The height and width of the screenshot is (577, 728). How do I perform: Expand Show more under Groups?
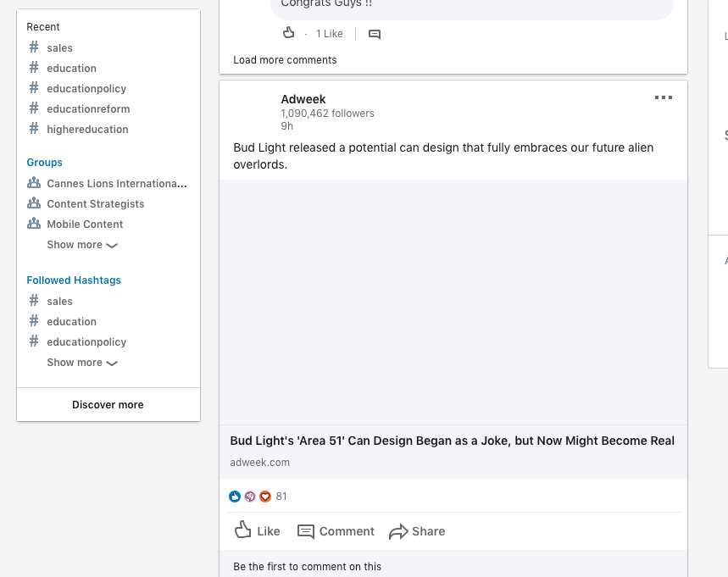point(82,245)
